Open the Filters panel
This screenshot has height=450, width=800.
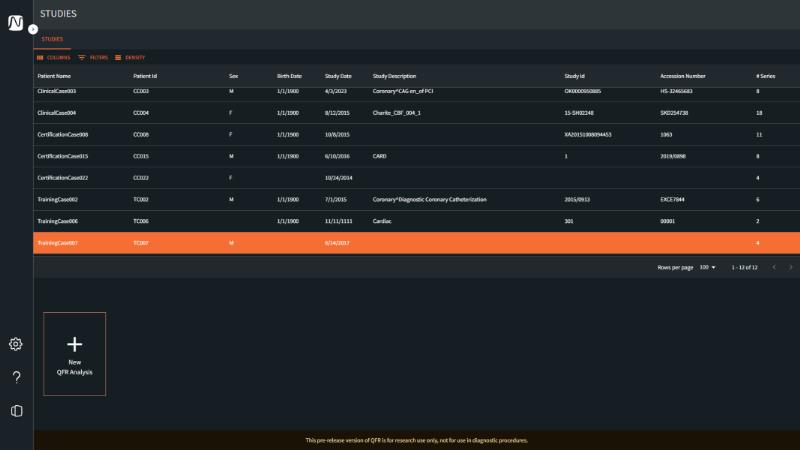[x=93, y=57]
